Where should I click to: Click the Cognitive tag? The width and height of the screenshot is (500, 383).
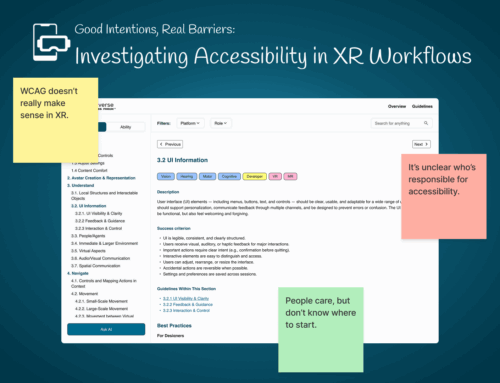pyautogui.click(x=229, y=177)
